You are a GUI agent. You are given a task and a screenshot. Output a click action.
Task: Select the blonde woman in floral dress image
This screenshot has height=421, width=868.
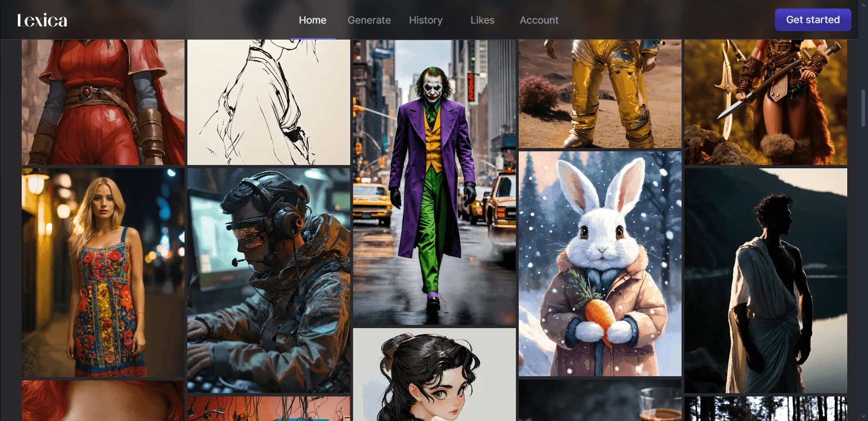(x=103, y=273)
